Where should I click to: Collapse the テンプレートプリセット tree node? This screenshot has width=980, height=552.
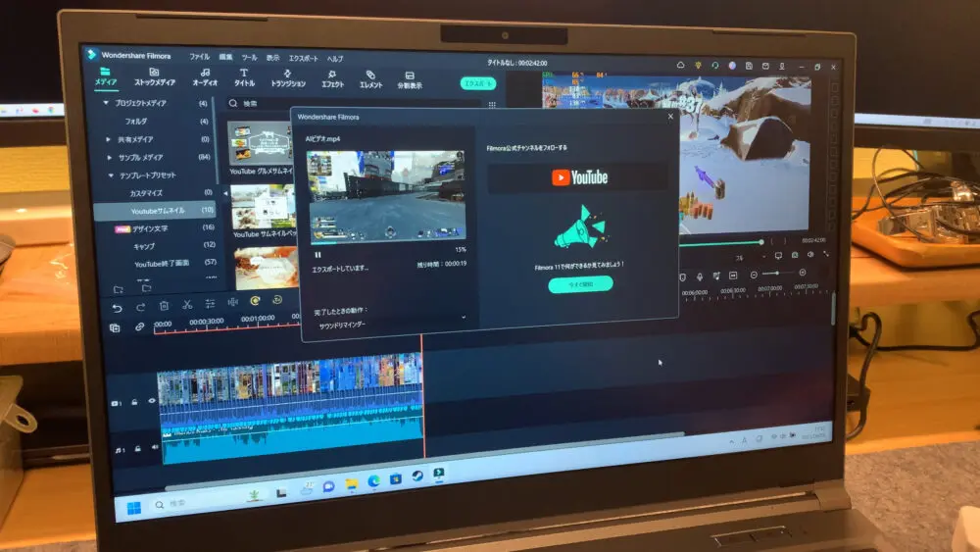[x=111, y=176]
